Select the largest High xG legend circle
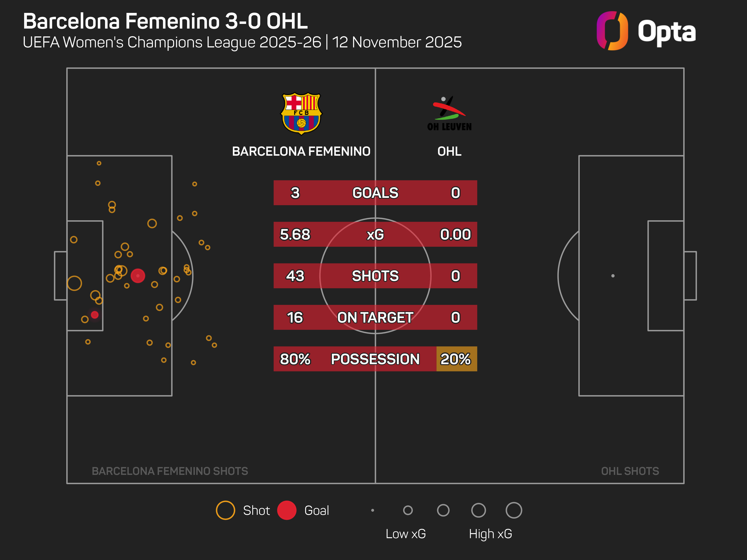The height and width of the screenshot is (560, 747). tap(514, 510)
